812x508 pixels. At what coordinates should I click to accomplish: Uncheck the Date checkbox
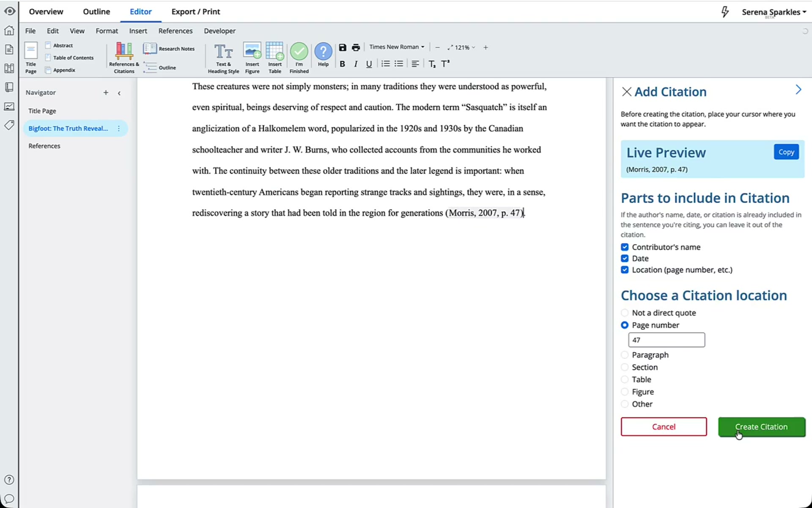click(625, 258)
